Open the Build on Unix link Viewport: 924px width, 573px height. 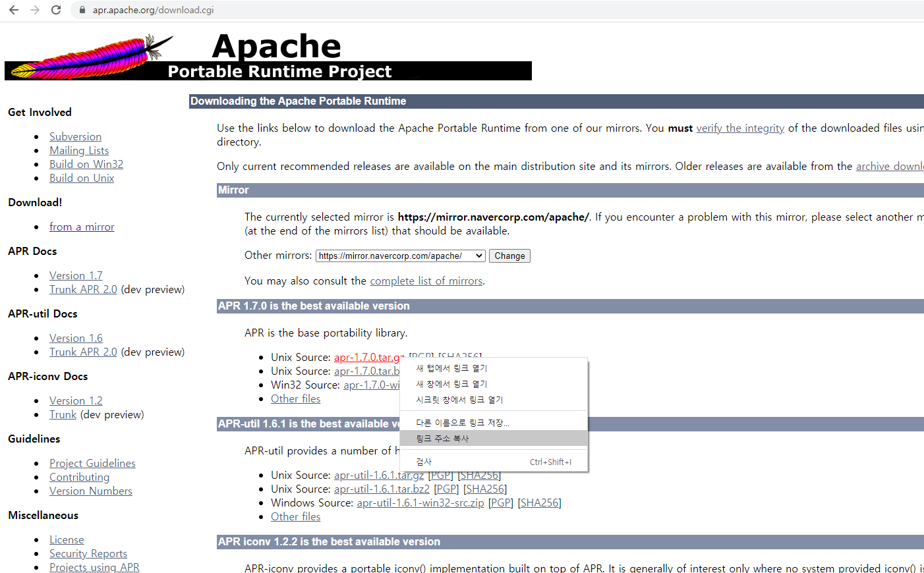(x=82, y=178)
